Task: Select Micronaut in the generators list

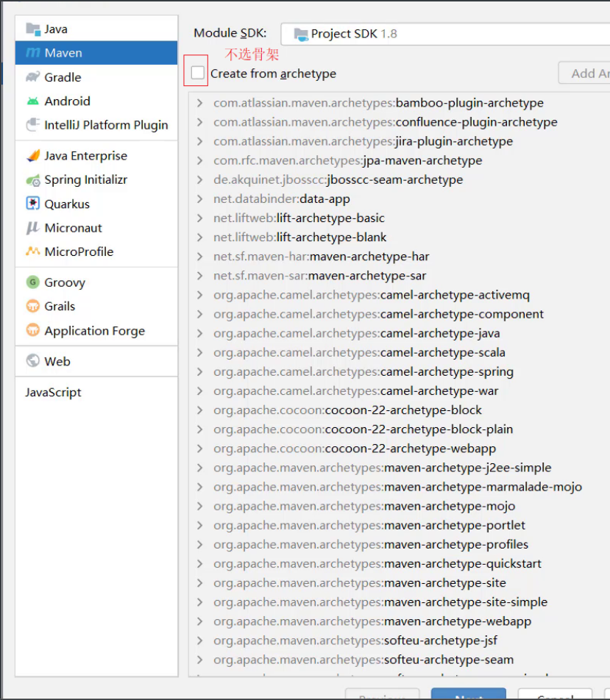Action: tap(96, 228)
